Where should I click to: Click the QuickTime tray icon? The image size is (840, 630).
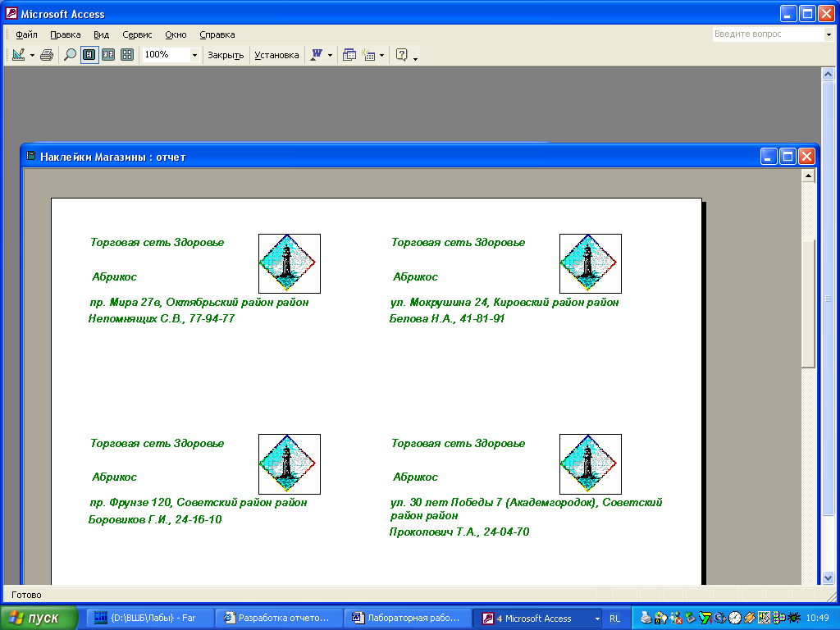(720, 618)
